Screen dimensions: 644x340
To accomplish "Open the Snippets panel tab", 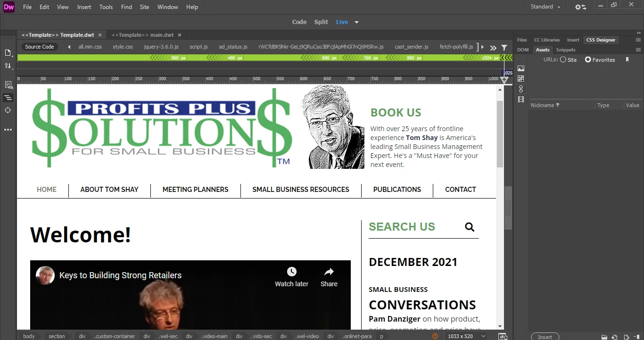I will 566,50.
